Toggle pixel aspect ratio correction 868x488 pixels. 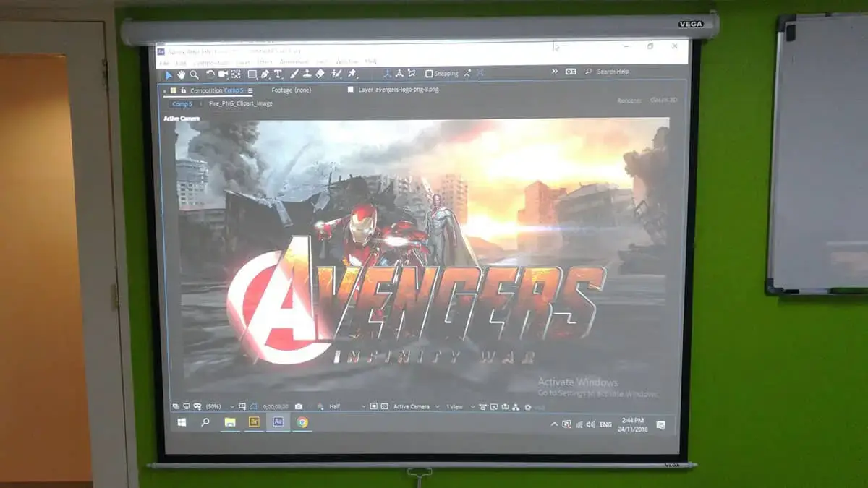(482, 406)
